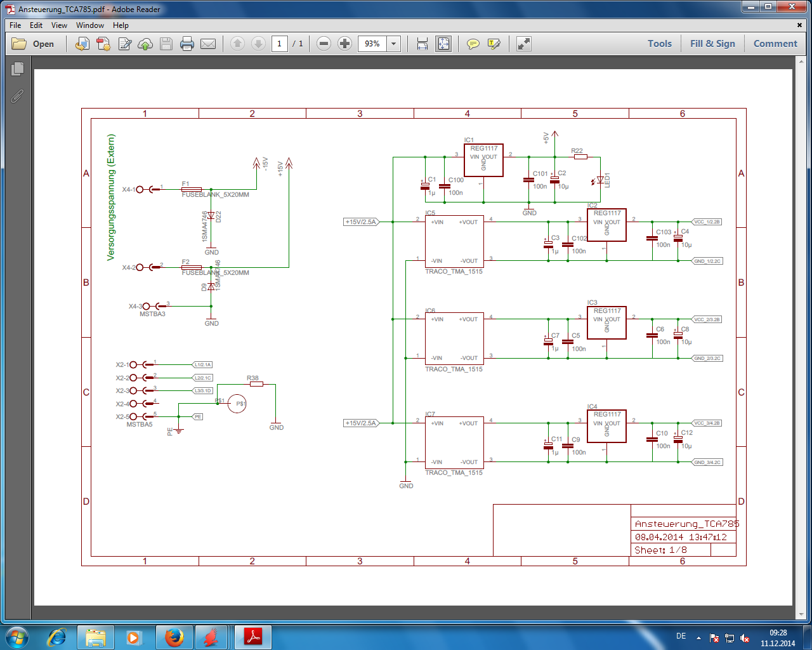This screenshot has width=812, height=650.
Task: Select the Highlight Text tool
Action: click(494, 44)
